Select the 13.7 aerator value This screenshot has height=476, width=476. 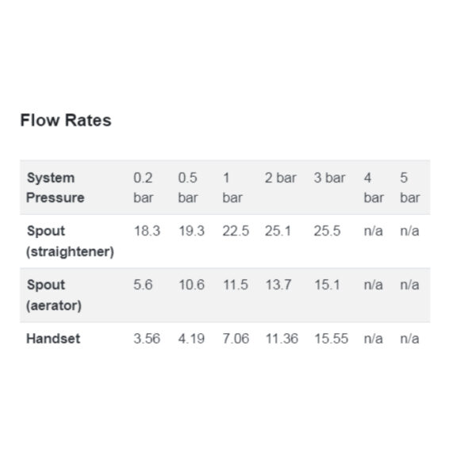coord(278,285)
